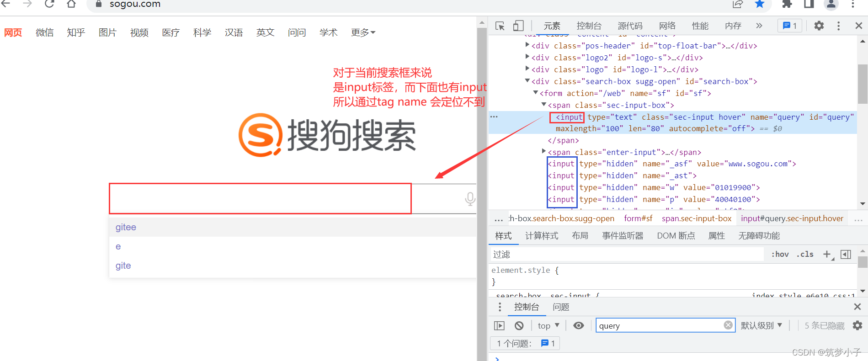Click the browser three-dot menu icon
This screenshot has width=868, height=361.
[853, 4]
